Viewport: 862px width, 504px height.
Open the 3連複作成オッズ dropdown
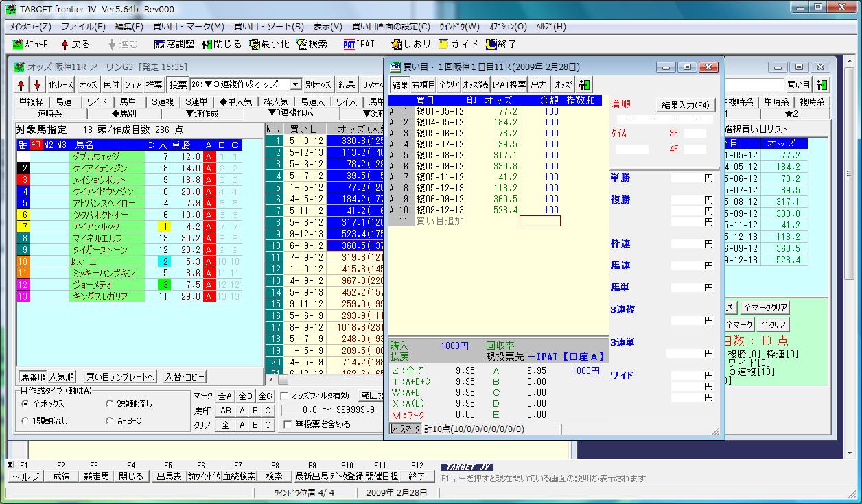coord(296,85)
